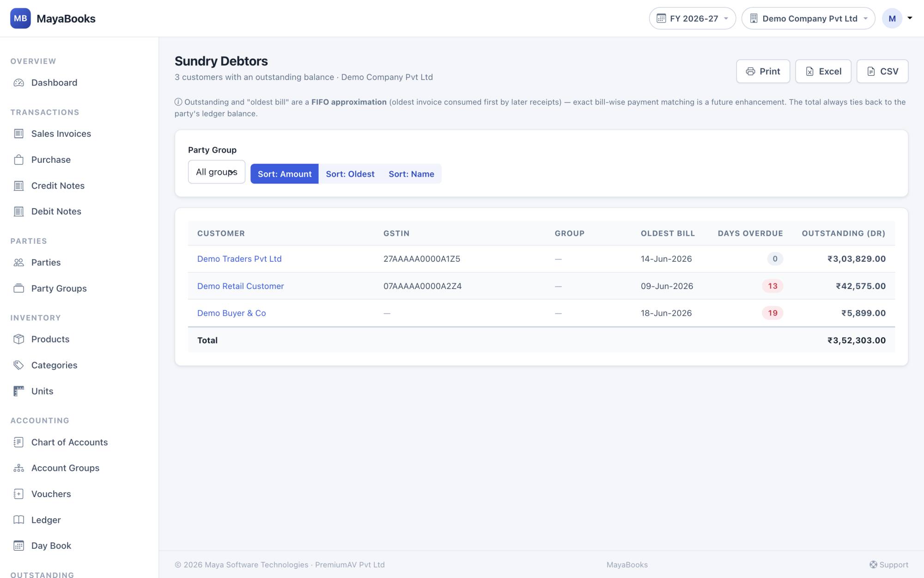Export the report as CSV
This screenshot has width=924, height=578.
[x=882, y=71]
